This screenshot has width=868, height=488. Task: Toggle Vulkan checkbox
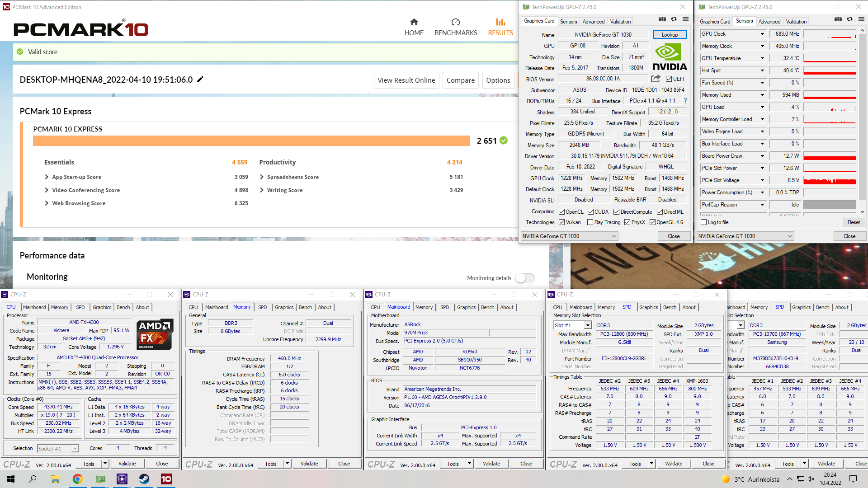coord(561,222)
